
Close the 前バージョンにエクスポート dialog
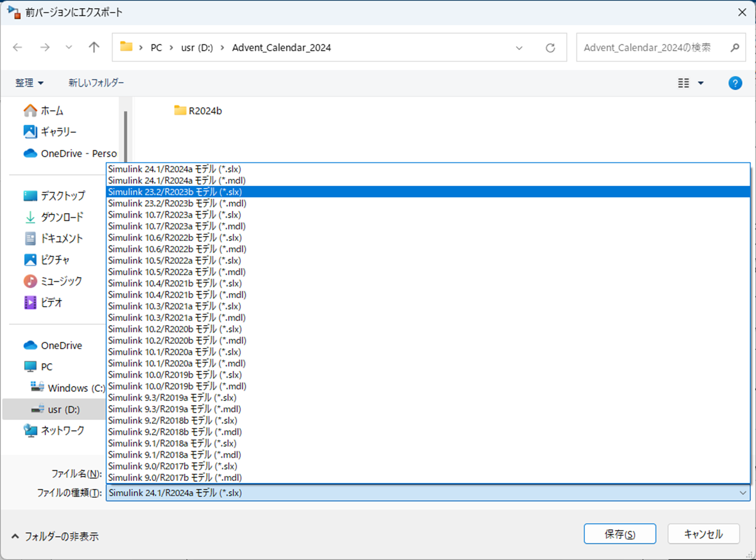(742, 12)
